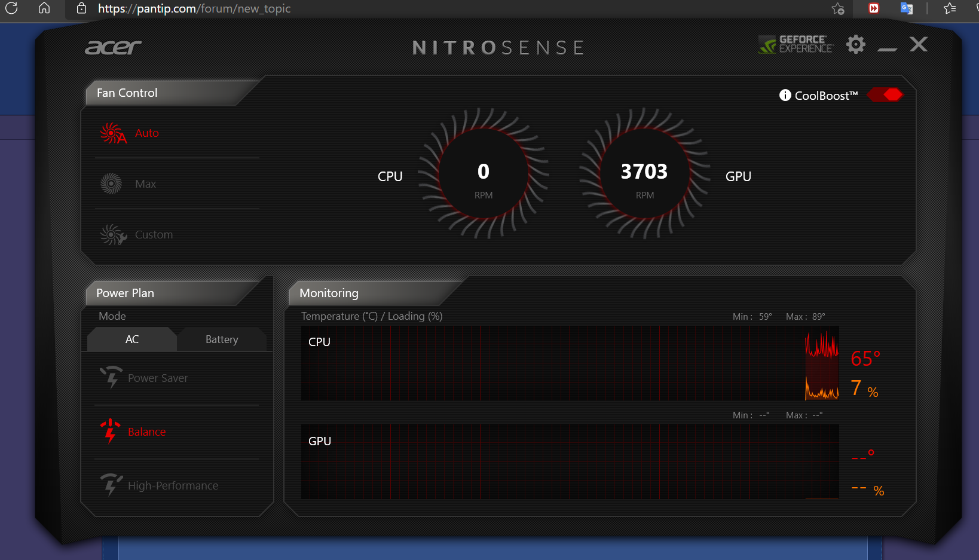Click the Balance power plan icon
Image resolution: width=979 pixels, height=560 pixels.
[111, 431]
